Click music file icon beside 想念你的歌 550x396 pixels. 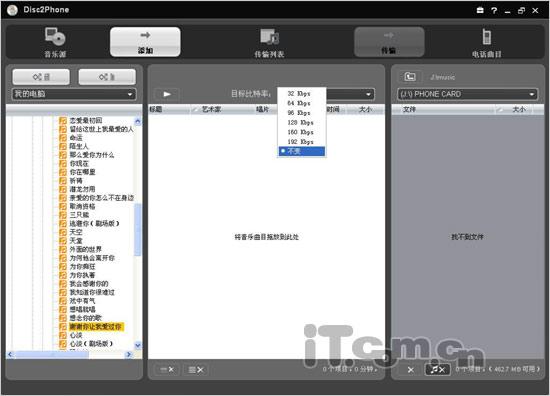click(63, 318)
